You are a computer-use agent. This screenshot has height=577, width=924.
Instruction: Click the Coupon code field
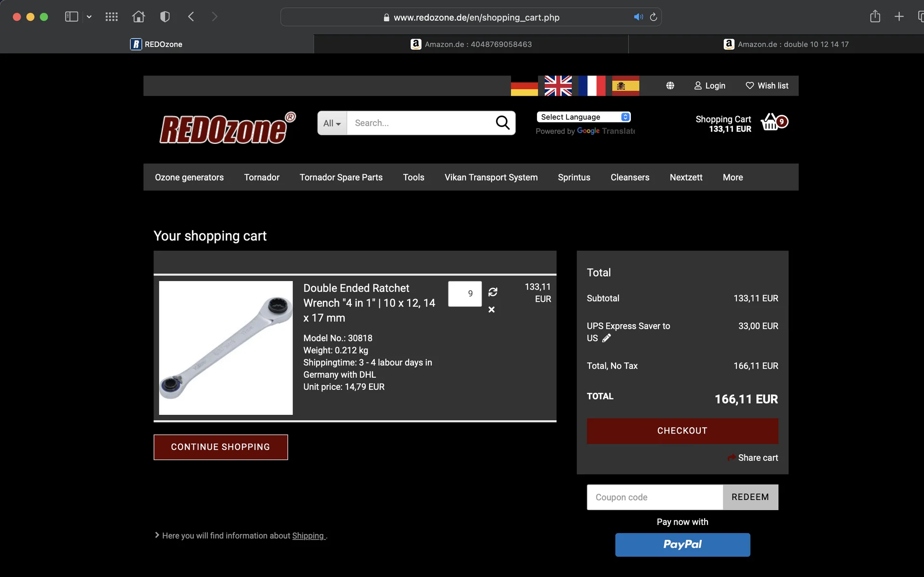tap(655, 497)
